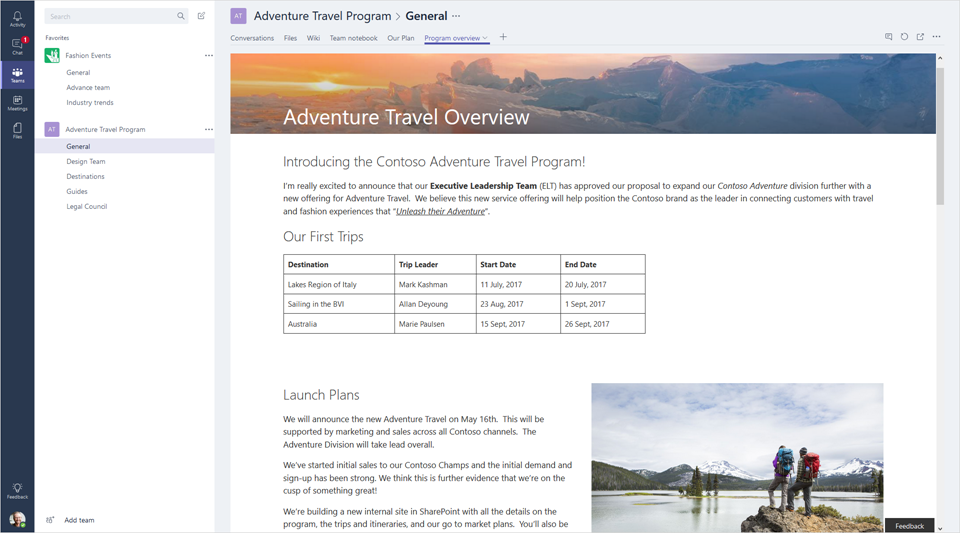Click the Trip Leader column header

point(435,264)
